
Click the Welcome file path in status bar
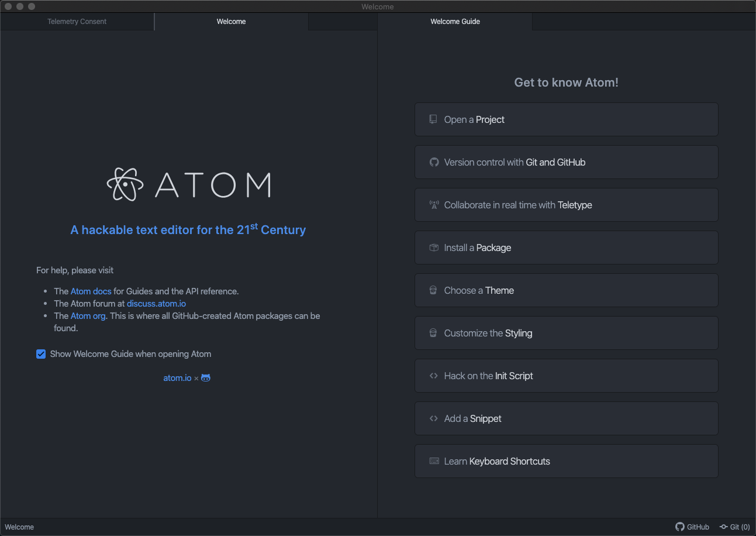[x=19, y=527]
